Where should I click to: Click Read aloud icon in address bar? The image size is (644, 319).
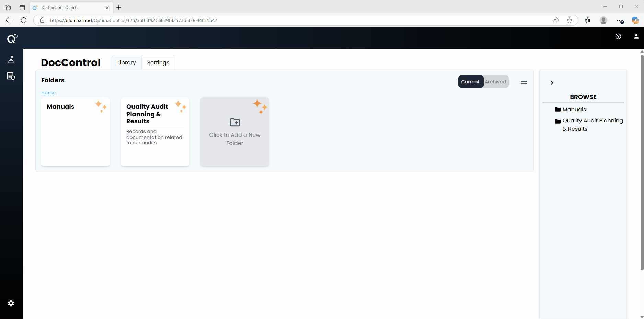(x=556, y=20)
